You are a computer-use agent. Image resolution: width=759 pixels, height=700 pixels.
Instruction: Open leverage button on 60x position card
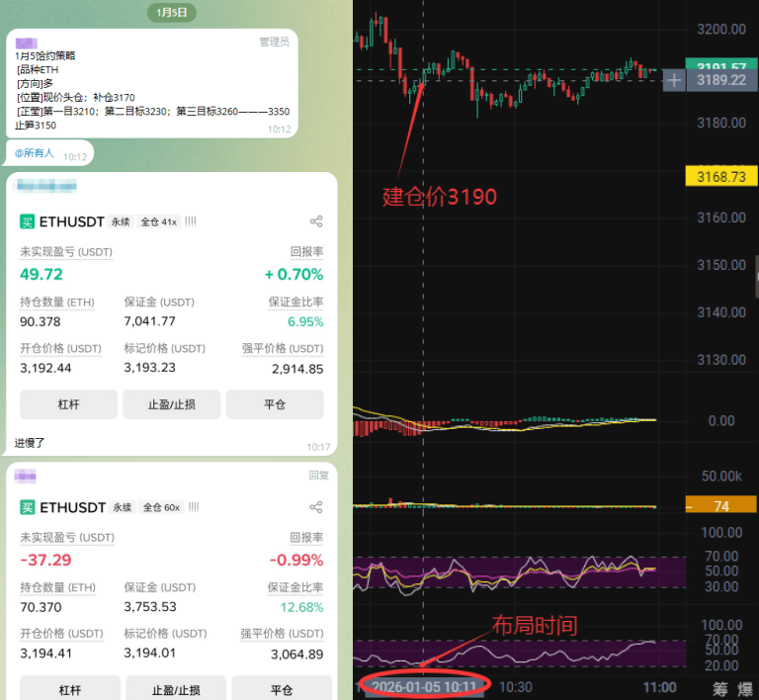[70, 689]
